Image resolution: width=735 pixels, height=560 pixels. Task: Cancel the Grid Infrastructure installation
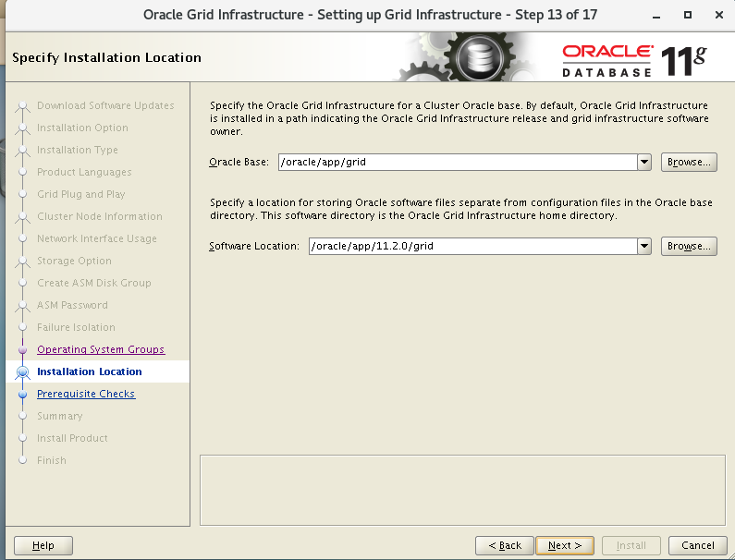click(697, 545)
